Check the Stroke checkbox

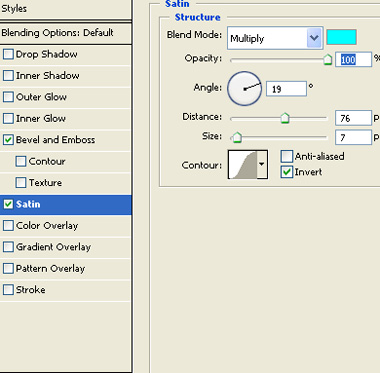8,290
